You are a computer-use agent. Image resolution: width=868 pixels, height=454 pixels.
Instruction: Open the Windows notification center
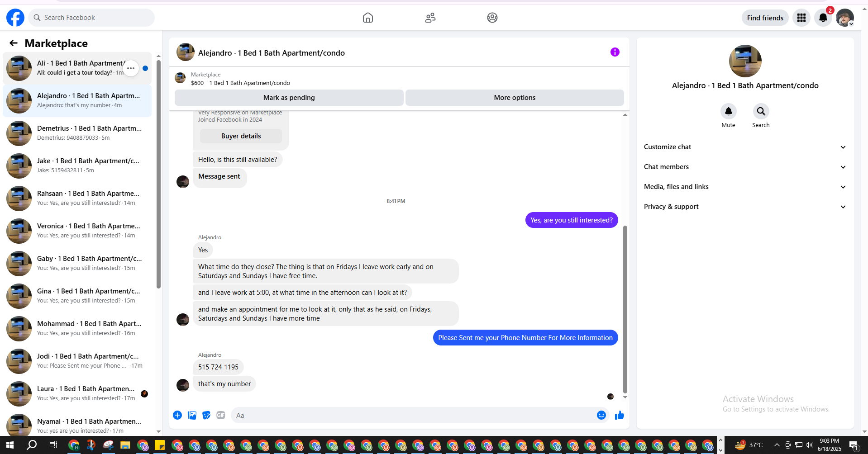point(854,445)
